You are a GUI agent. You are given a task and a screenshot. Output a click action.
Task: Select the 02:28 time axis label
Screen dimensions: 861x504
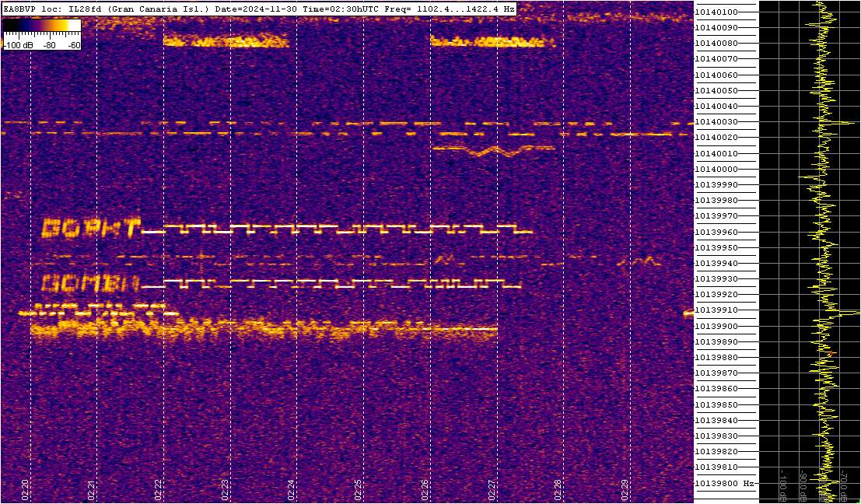click(558, 488)
